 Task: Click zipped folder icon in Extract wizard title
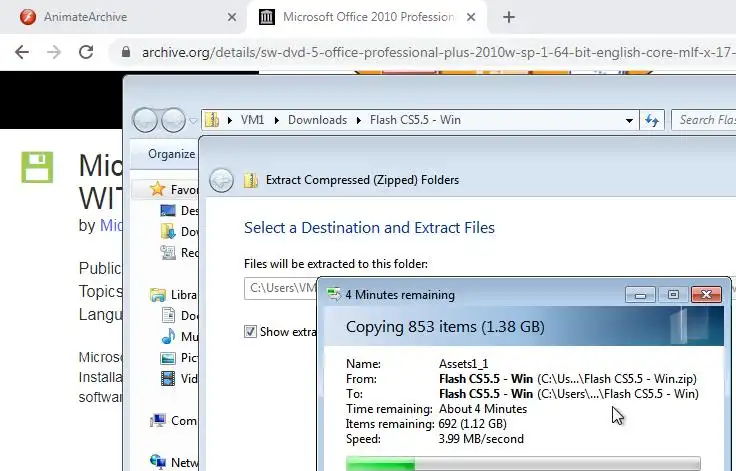click(x=251, y=180)
